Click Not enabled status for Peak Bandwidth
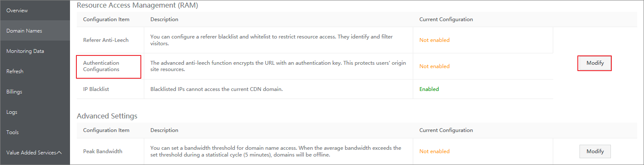This screenshot has height=165, width=644. [434, 151]
